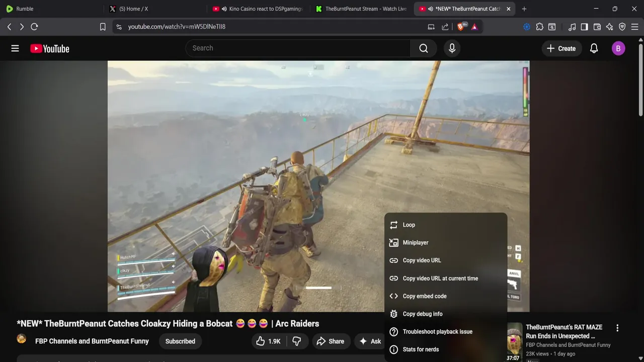Screen dimensions: 644x362
Task: Open Leo AI sparkle icon in toolbar
Action: 610,27
